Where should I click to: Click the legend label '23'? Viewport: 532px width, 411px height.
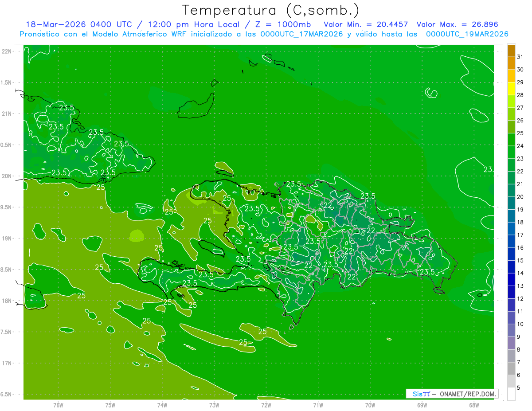coord(520,159)
